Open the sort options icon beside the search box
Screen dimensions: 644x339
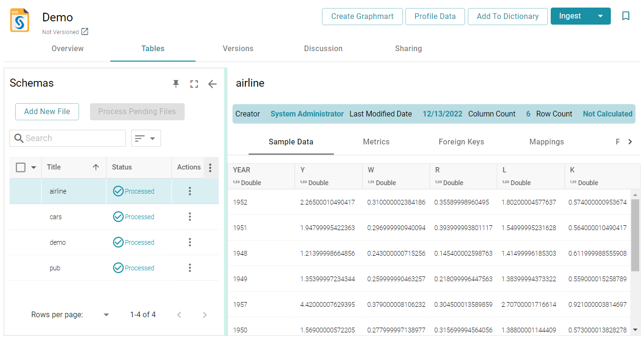coord(146,138)
